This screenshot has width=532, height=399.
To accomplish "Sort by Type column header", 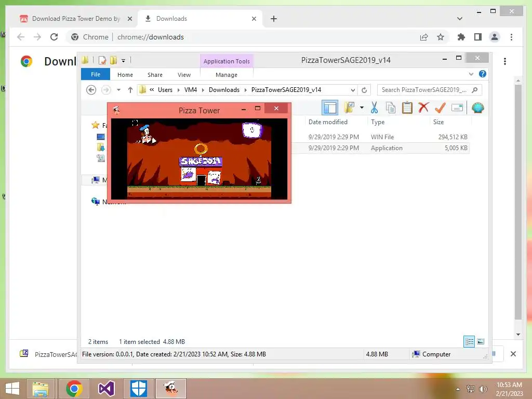I will (x=378, y=122).
